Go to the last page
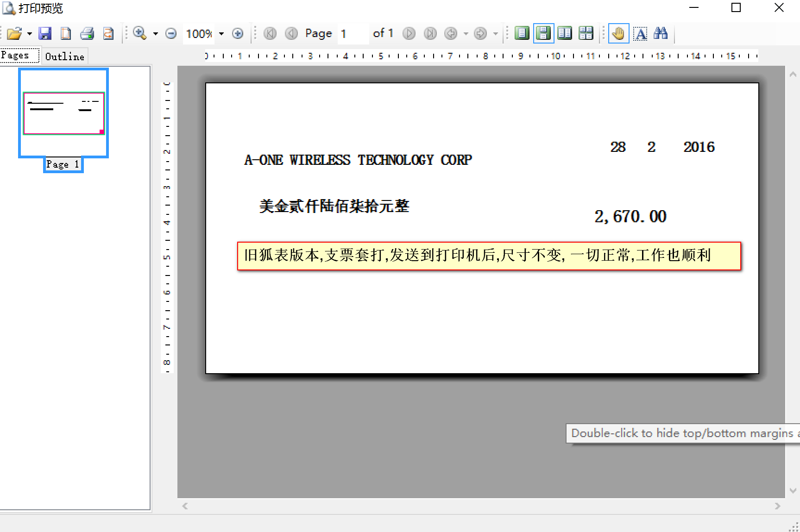This screenshot has height=532, width=800. point(430,33)
